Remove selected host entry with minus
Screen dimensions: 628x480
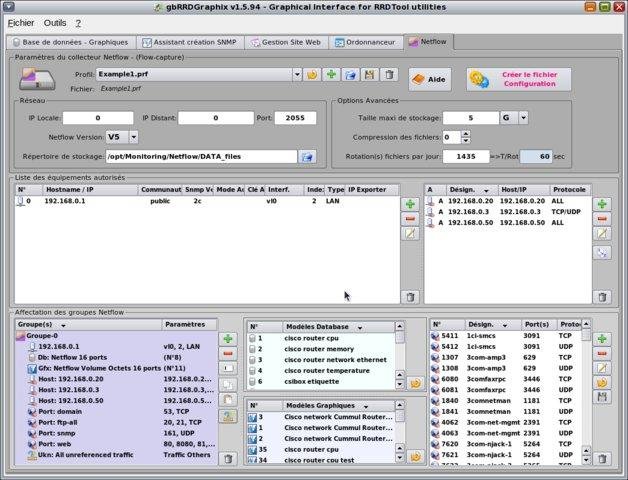[x=602, y=219]
